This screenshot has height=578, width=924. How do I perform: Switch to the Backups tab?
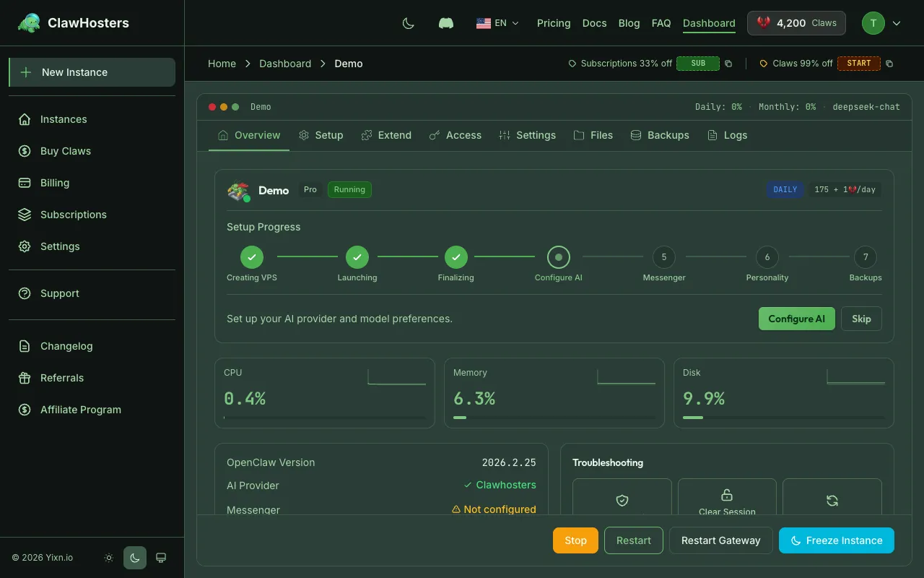659,135
